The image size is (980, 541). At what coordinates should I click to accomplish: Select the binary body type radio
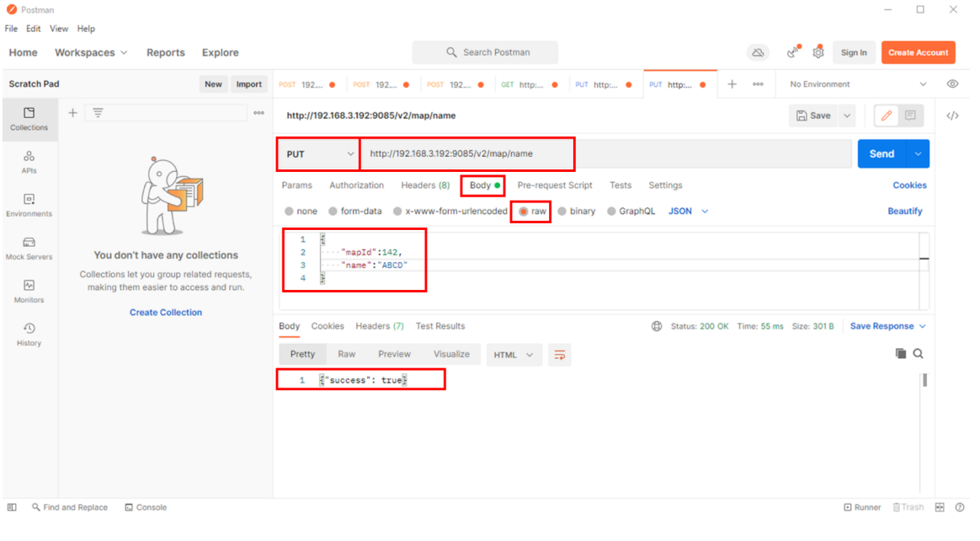click(562, 212)
